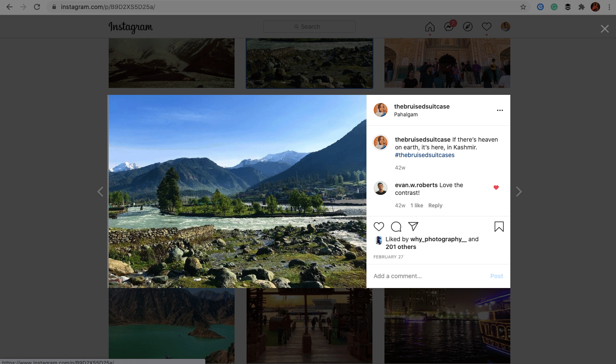Screen dimensions: 616x364
Task: Click the browser forward arrow
Action: point(23,7)
